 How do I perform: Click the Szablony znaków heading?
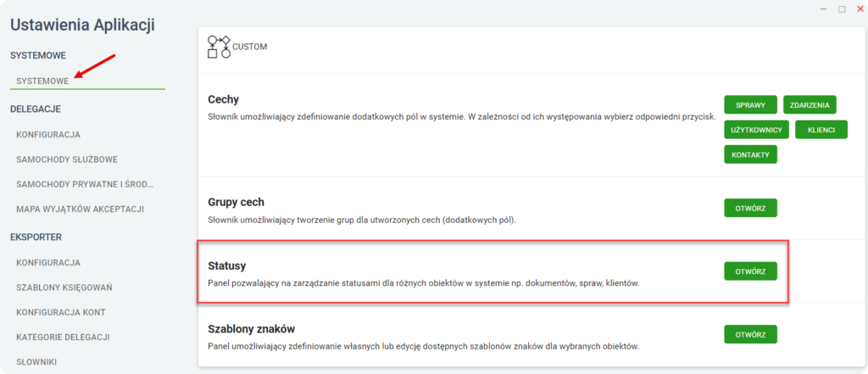(x=252, y=329)
